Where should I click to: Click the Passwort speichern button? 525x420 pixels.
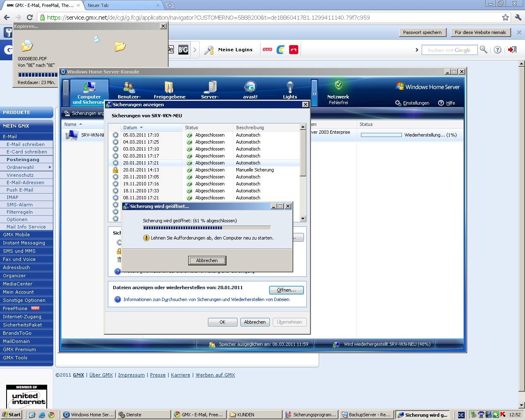coord(422,32)
